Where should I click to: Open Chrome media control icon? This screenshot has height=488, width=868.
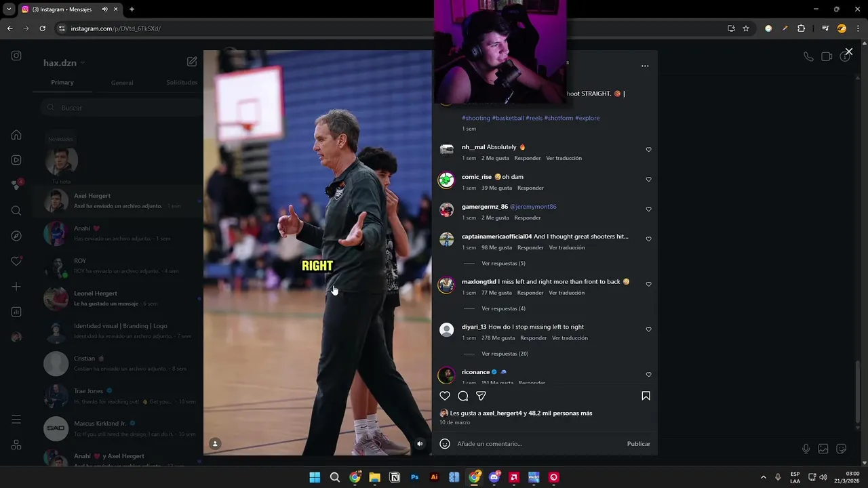(x=825, y=28)
